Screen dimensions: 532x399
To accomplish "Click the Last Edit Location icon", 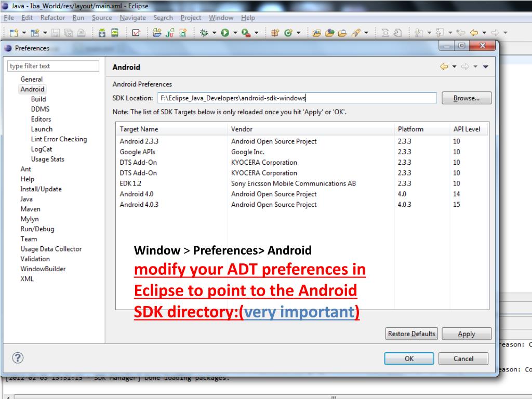I will pos(460,33).
